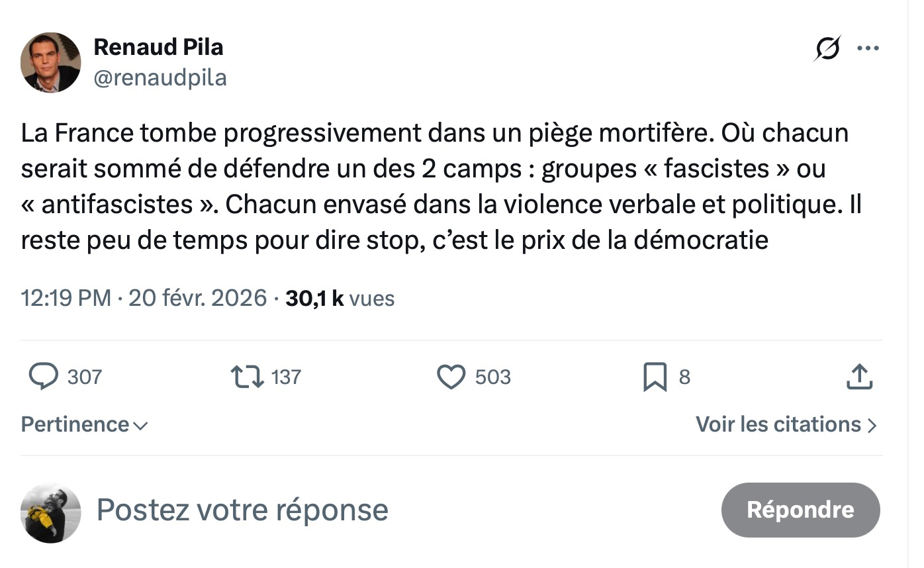This screenshot has width=924, height=568.
Task: Click the Grok icon on the post
Action: pyautogui.click(x=827, y=48)
